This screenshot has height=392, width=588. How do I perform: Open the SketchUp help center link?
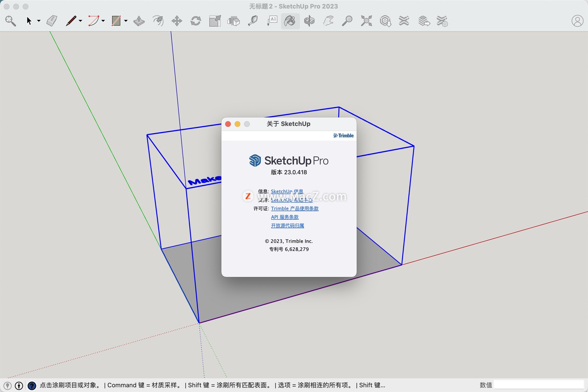pos(292,200)
